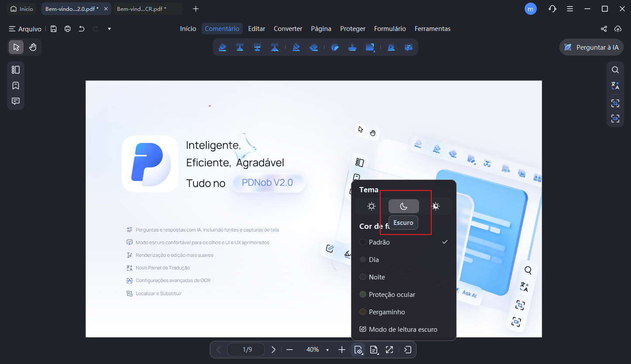Switch to the Converter menu tab

pyautogui.click(x=288, y=28)
